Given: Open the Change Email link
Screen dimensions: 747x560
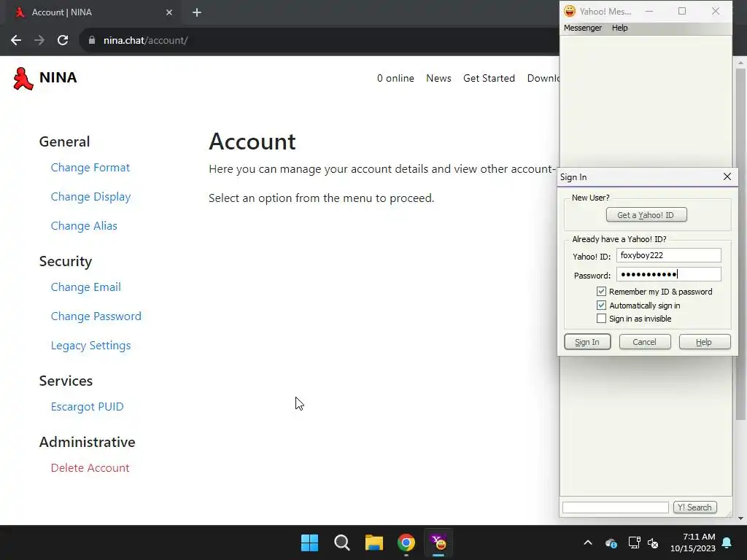Looking at the screenshot, I should (x=86, y=287).
